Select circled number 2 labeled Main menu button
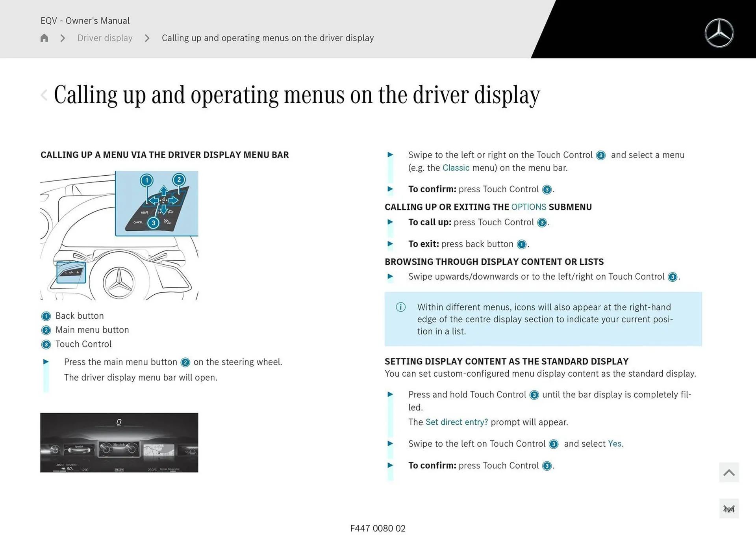 (46, 330)
